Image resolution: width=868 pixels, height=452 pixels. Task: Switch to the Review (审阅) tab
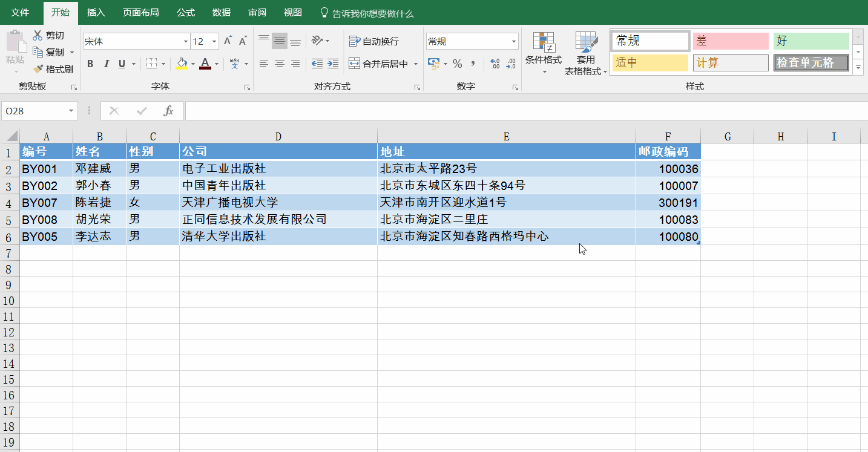[x=257, y=13]
